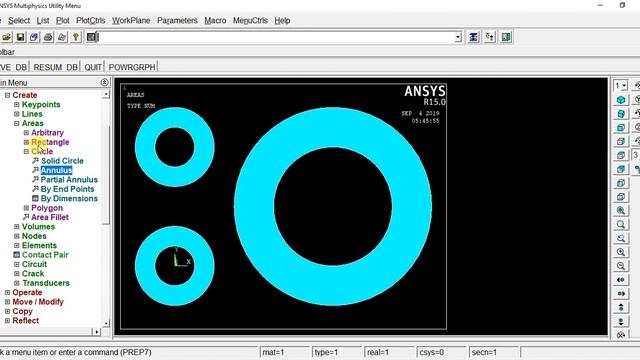Open the Contact Pair item
This screenshot has height=360, width=640.
(45, 255)
